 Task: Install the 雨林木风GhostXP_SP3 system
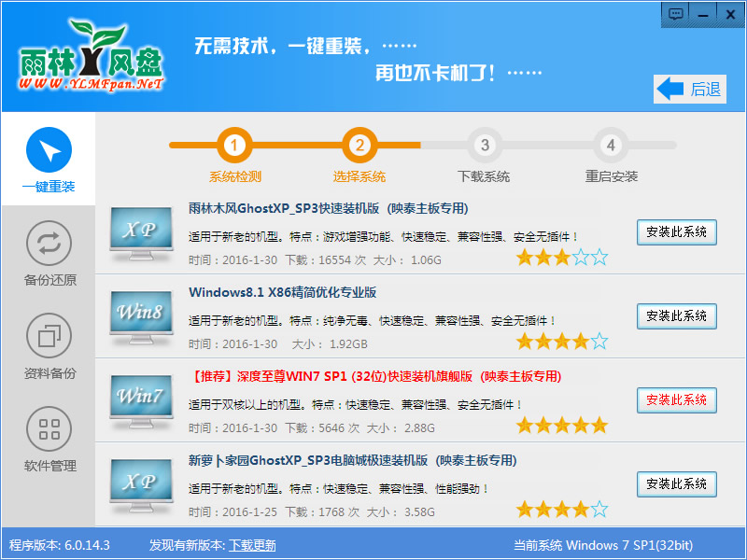pos(676,232)
